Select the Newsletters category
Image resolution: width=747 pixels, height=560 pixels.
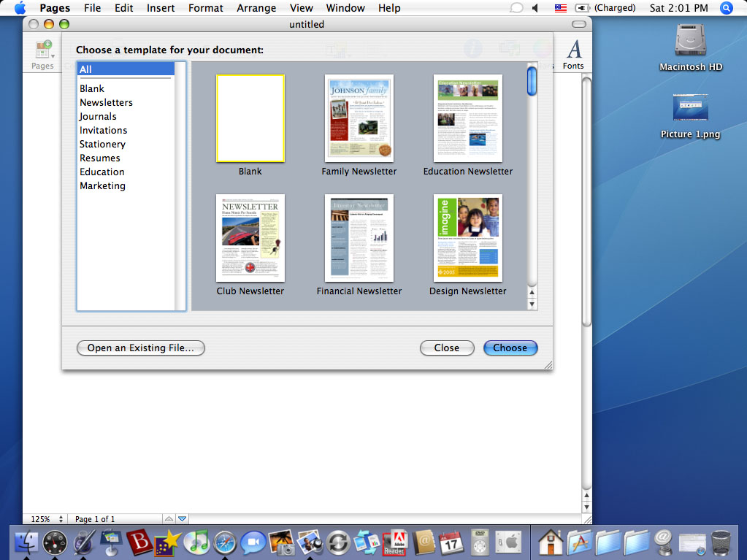[x=106, y=102]
